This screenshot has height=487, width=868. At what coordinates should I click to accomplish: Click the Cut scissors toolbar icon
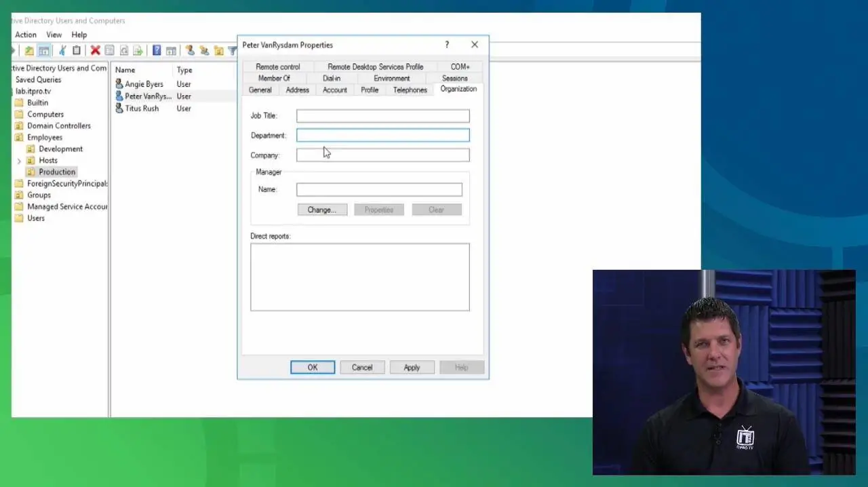62,51
